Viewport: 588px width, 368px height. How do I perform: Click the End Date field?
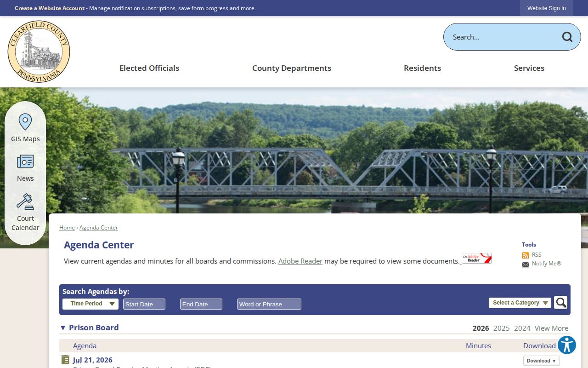point(201,304)
